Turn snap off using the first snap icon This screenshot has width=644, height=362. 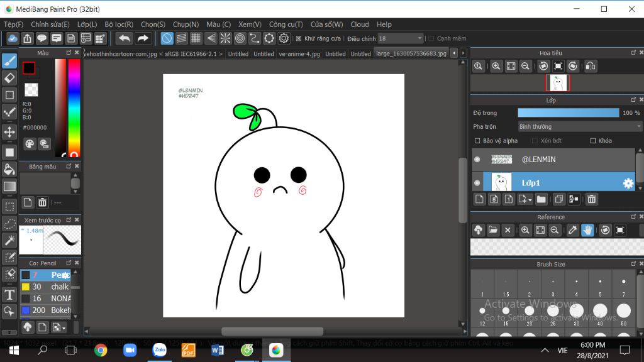[x=167, y=38]
